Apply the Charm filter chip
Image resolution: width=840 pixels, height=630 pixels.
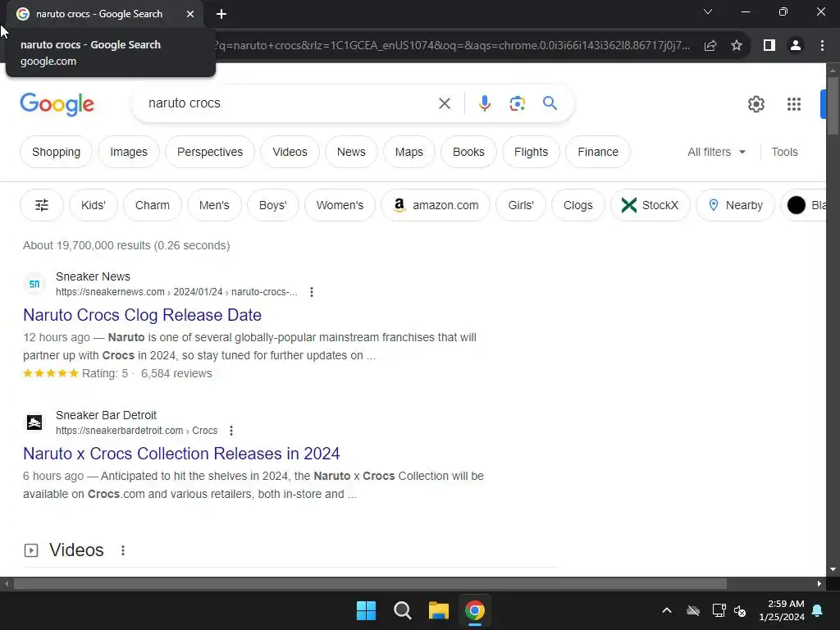coord(152,205)
